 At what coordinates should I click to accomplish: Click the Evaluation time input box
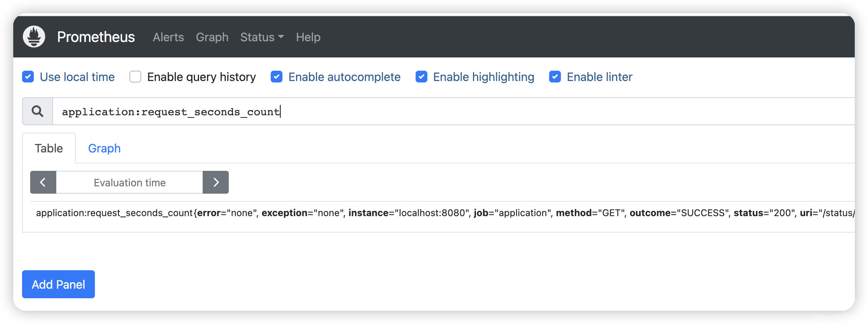[x=129, y=182]
